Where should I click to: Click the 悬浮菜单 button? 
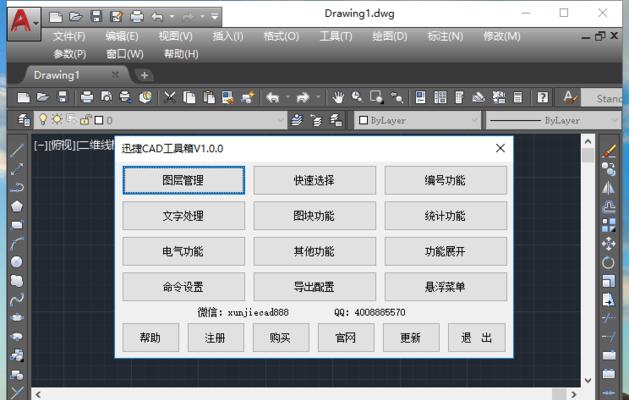tap(445, 287)
